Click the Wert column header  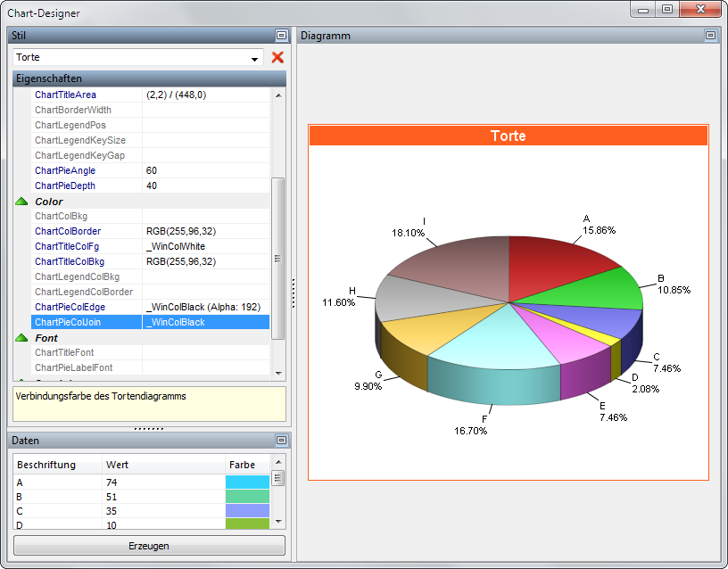pyautogui.click(x=117, y=465)
